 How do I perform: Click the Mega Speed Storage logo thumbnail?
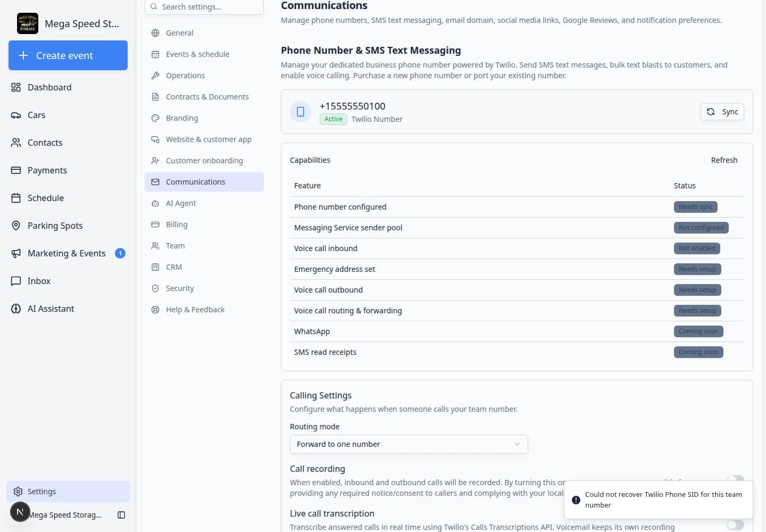point(28,23)
